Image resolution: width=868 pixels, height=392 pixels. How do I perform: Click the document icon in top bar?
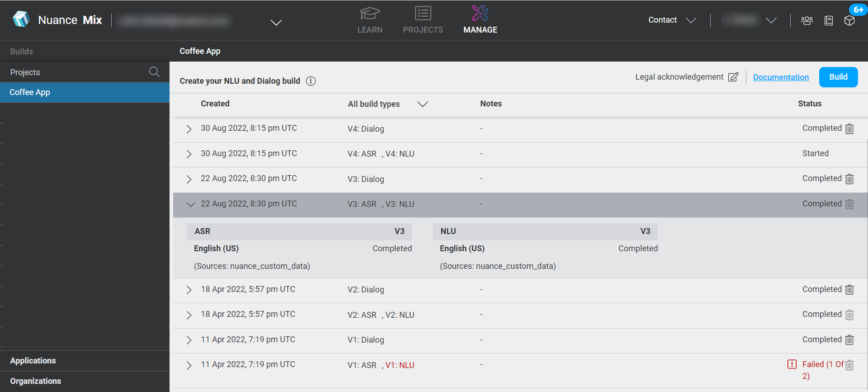828,20
